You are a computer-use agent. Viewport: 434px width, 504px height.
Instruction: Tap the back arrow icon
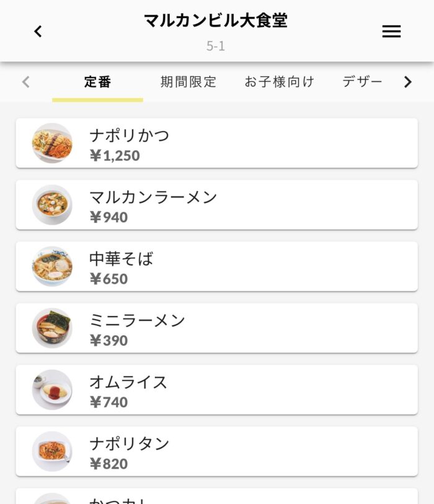38,31
